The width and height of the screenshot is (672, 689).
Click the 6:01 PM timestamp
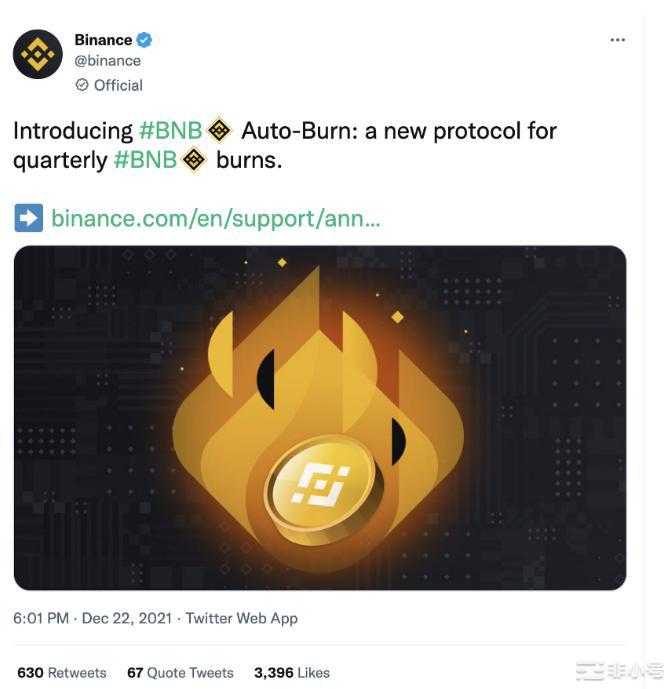point(41,618)
